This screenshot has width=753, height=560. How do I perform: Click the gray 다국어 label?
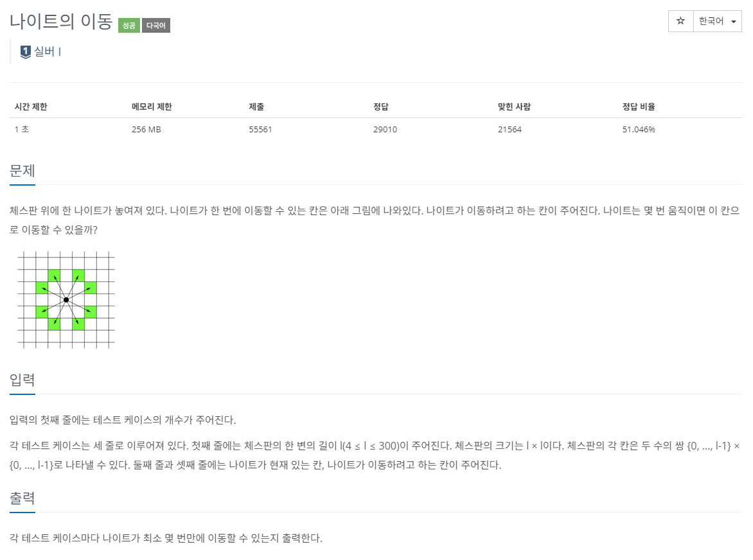tap(156, 26)
